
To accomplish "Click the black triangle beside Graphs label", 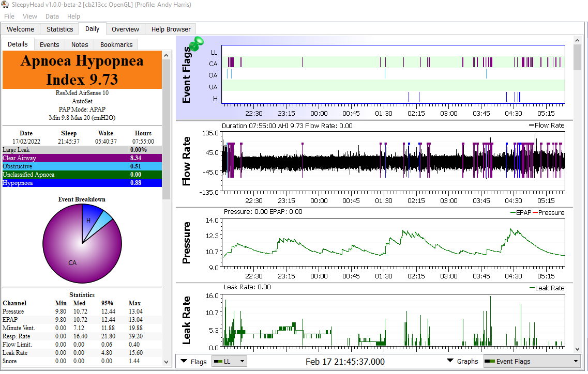I will pos(450,361).
